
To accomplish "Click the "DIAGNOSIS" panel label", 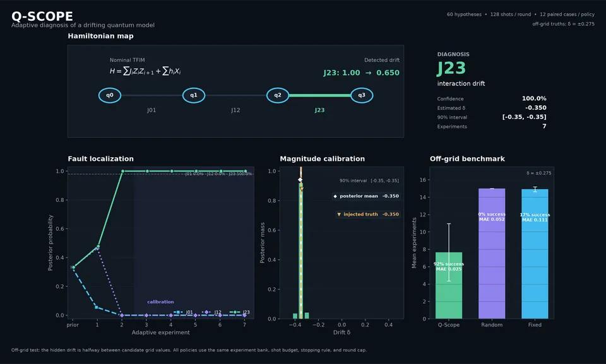I will pyautogui.click(x=453, y=54).
